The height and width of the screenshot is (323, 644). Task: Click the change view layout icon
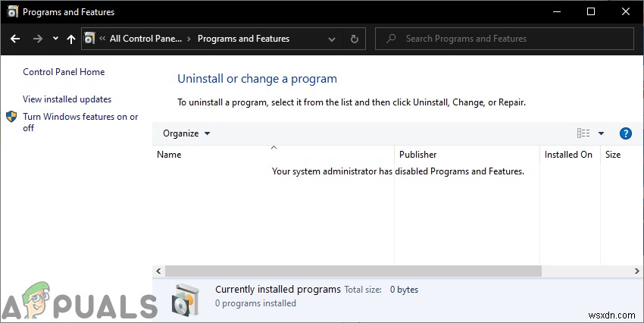(x=583, y=133)
